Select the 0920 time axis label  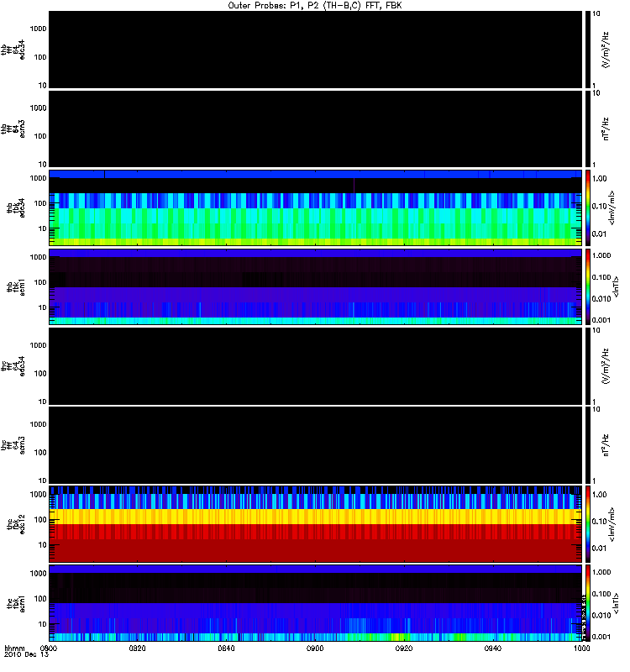point(404,648)
